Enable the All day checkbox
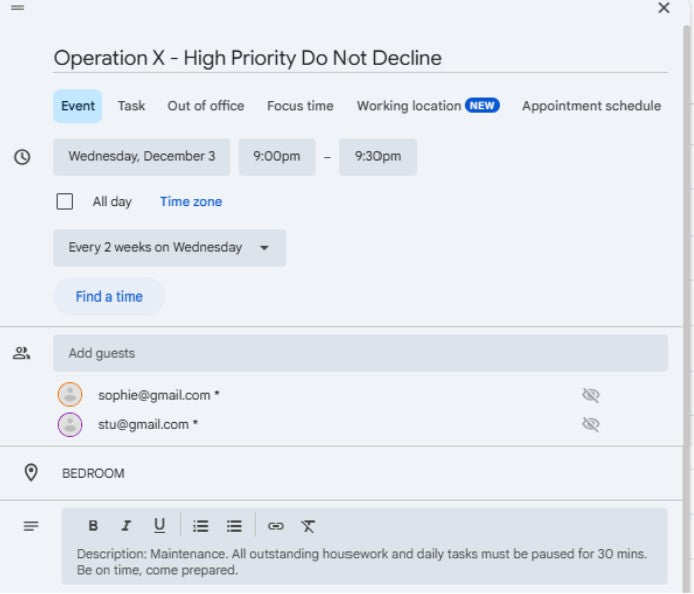The height and width of the screenshot is (594, 694). [65, 202]
